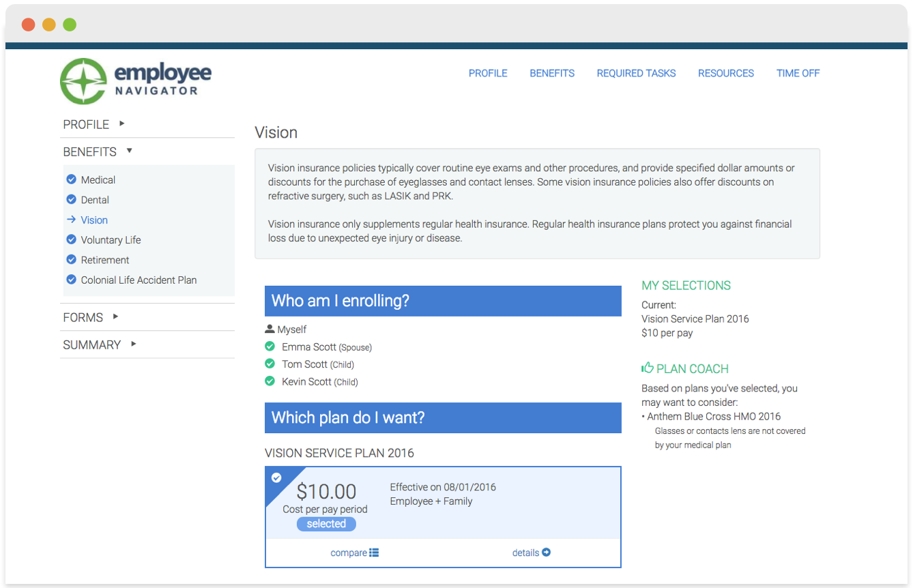This screenshot has width=913, height=588.
Task: Open the Retirement benefits link
Action: coord(106,260)
